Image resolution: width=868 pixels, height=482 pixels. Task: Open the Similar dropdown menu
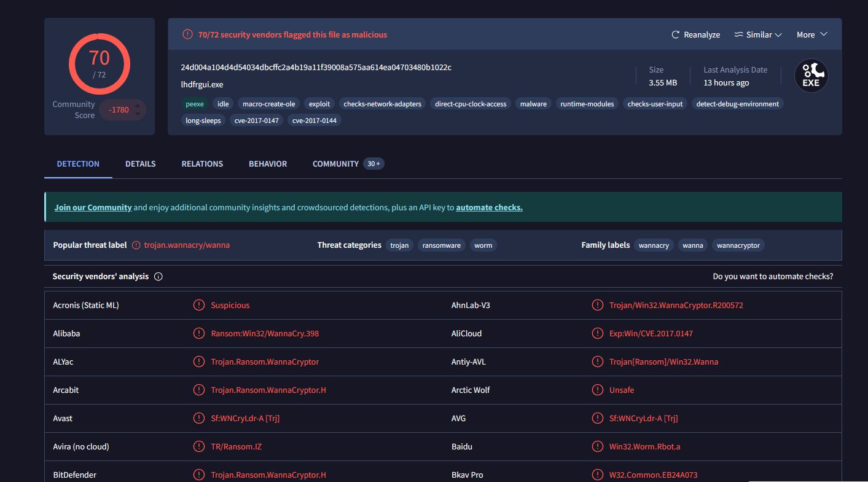coord(758,35)
